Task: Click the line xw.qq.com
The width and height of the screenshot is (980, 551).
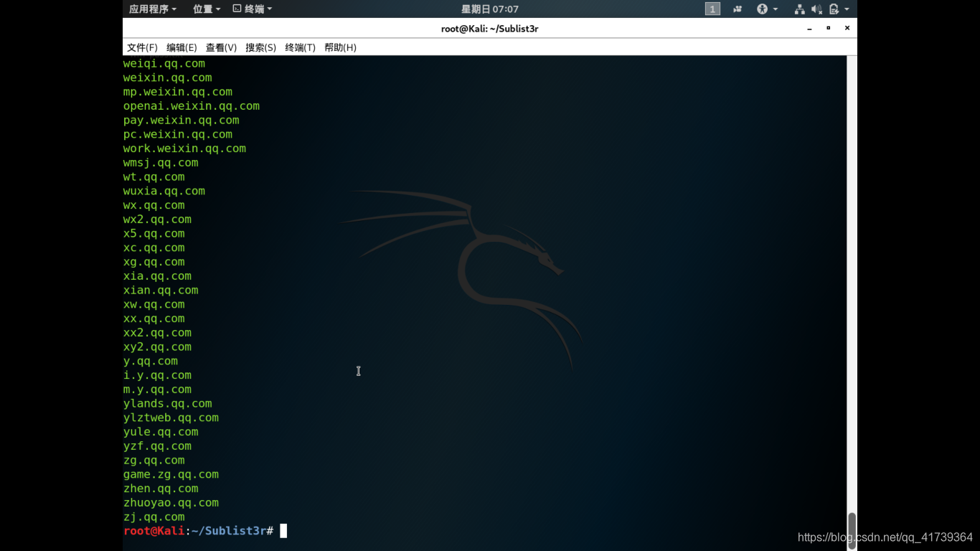Action: click(154, 304)
